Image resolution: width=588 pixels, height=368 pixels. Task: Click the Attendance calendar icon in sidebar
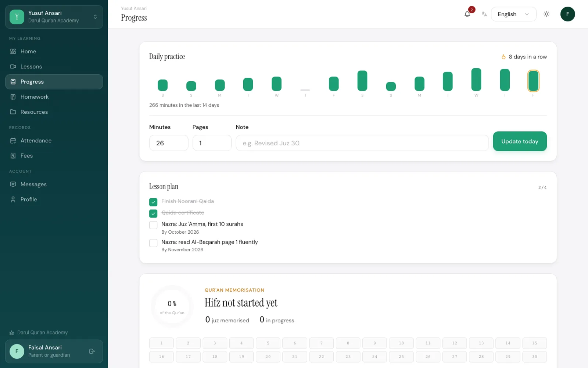coord(13,141)
